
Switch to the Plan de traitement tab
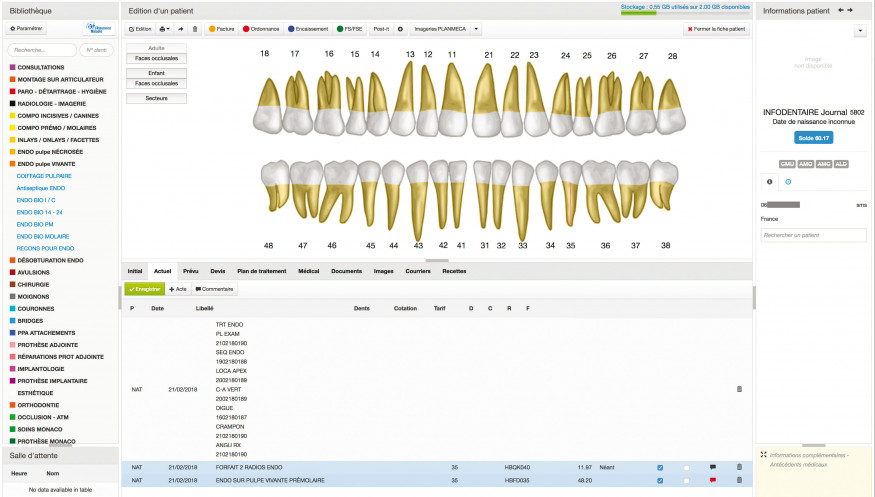click(261, 271)
